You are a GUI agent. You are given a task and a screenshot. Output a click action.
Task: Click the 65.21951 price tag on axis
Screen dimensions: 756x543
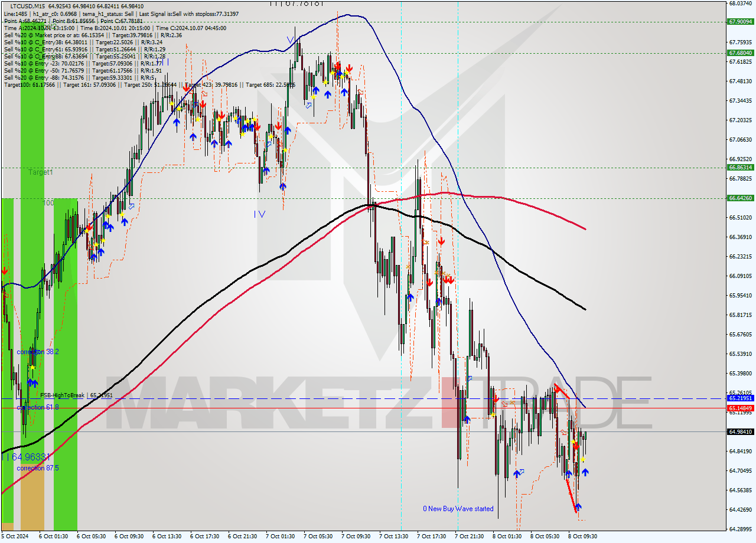741,398
